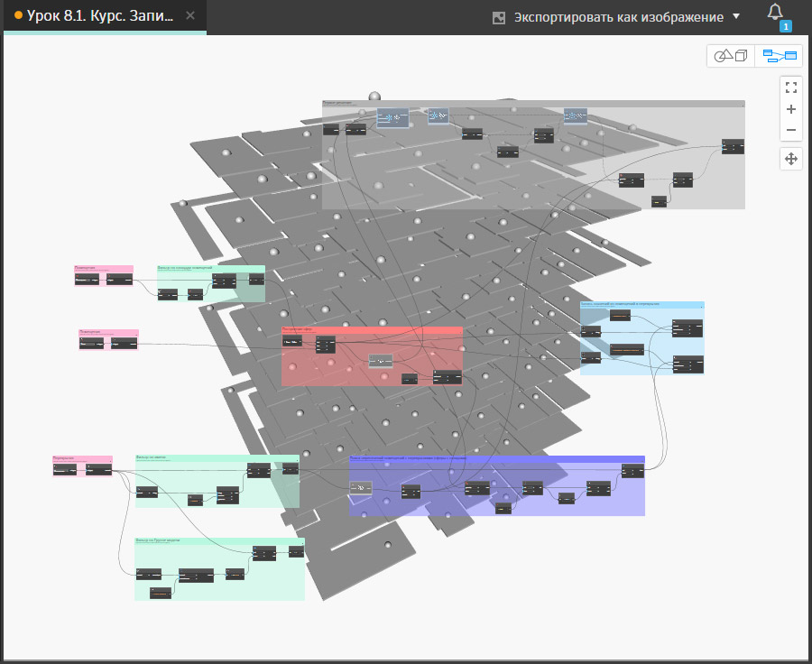Click the pink Перекрытия group header

click(x=82, y=459)
